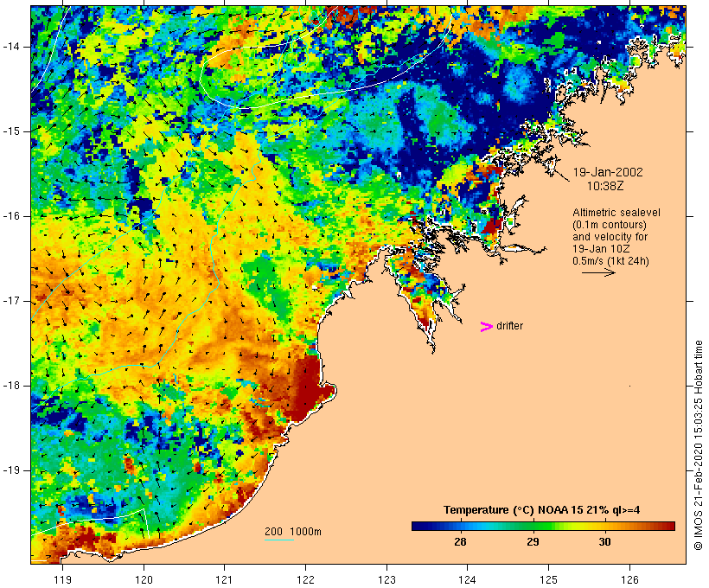Click the latitude label '-16'
Viewport: 709px width, 588px height.
[x=10, y=216]
